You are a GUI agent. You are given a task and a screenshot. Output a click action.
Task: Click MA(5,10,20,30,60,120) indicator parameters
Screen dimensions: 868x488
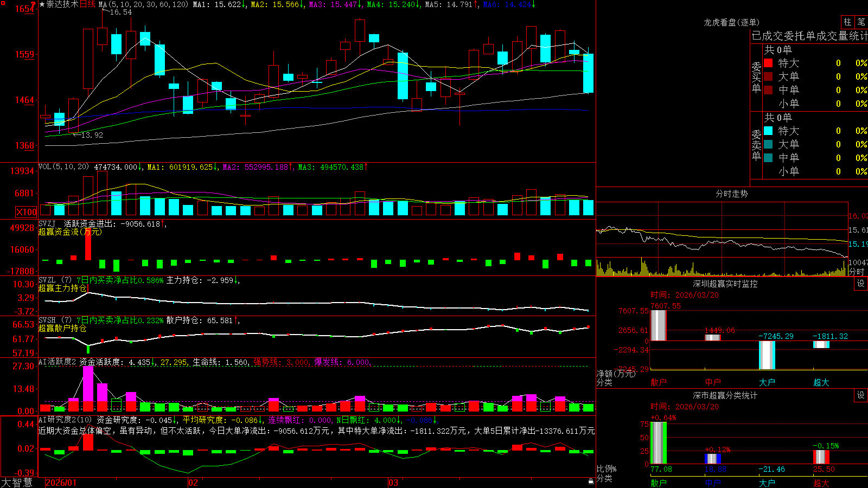[x=143, y=4]
